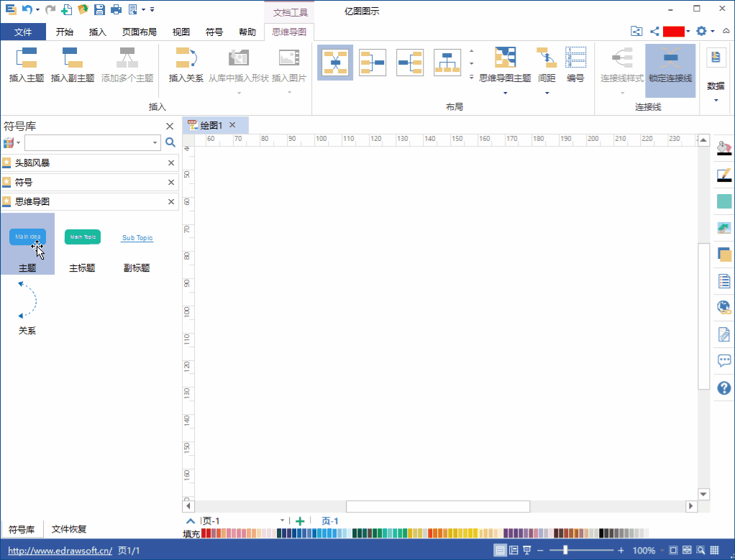Click the red swatch in fill palette
This screenshot has width=735, height=560.
click(204, 533)
